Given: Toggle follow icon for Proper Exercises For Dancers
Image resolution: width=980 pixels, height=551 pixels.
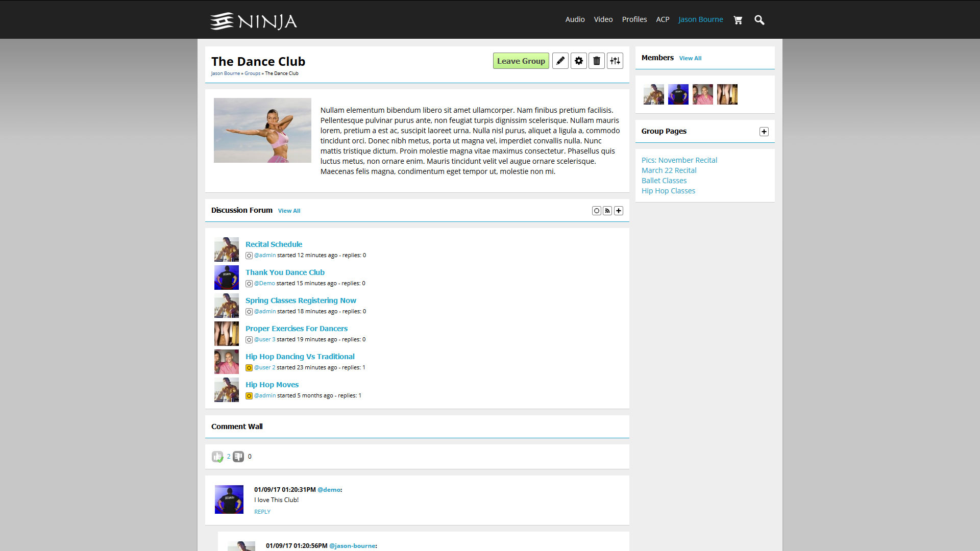Looking at the screenshot, I should (x=249, y=340).
